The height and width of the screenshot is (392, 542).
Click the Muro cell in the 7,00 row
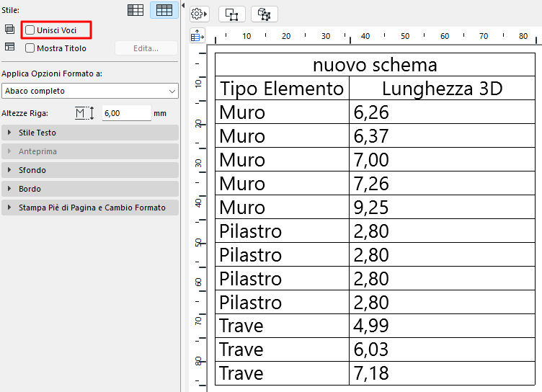pos(282,160)
